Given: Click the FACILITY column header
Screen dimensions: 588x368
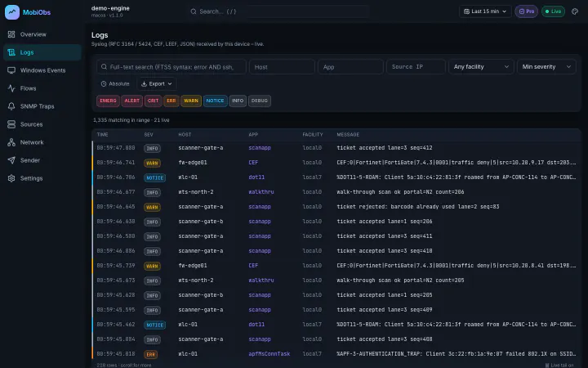Looking at the screenshot, I should coord(313,134).
